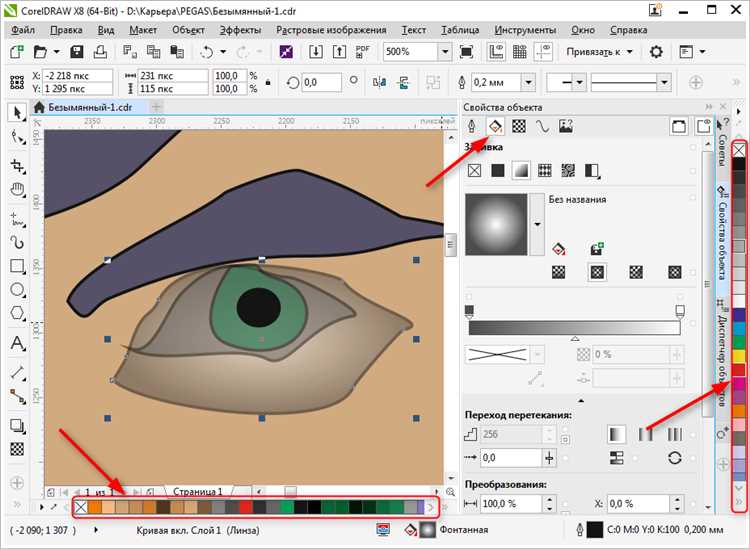The width and height of the screenshot is (750, 549).
Task: Pick the Pan hand tool
Action: (x=17, y=189)
